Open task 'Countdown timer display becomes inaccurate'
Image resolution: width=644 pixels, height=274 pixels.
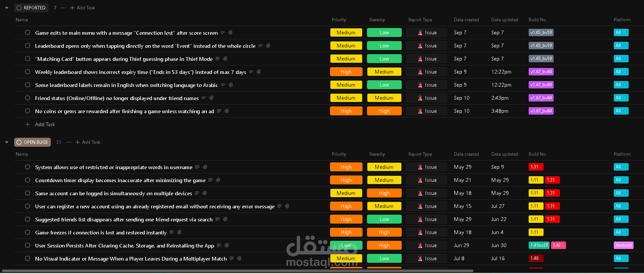[120, 180]
